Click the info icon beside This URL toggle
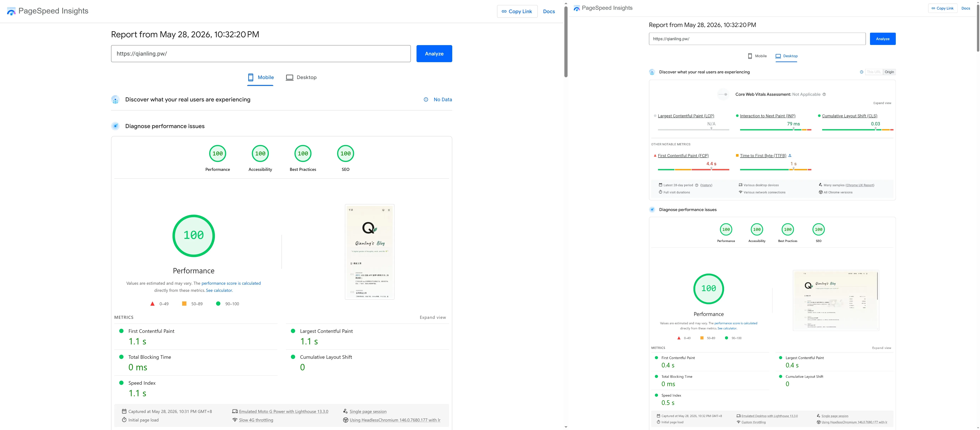Screen dimensions: 980x430 click(x=861, y=72)
